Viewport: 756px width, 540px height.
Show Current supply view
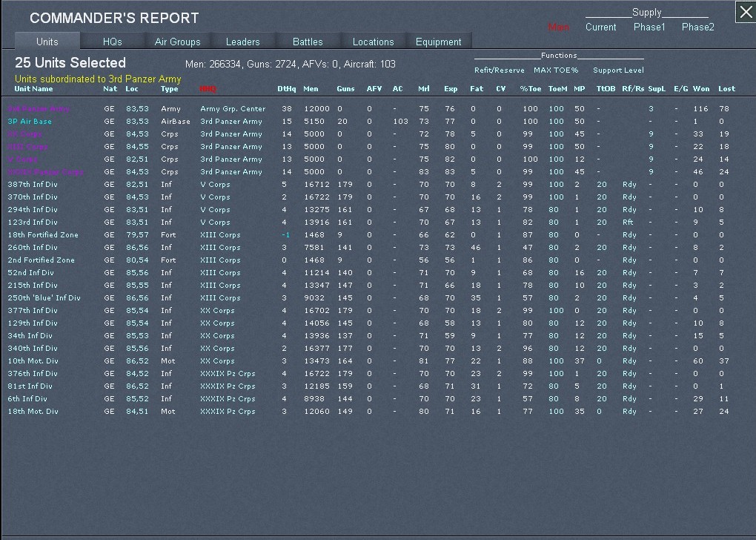(600, 27)
